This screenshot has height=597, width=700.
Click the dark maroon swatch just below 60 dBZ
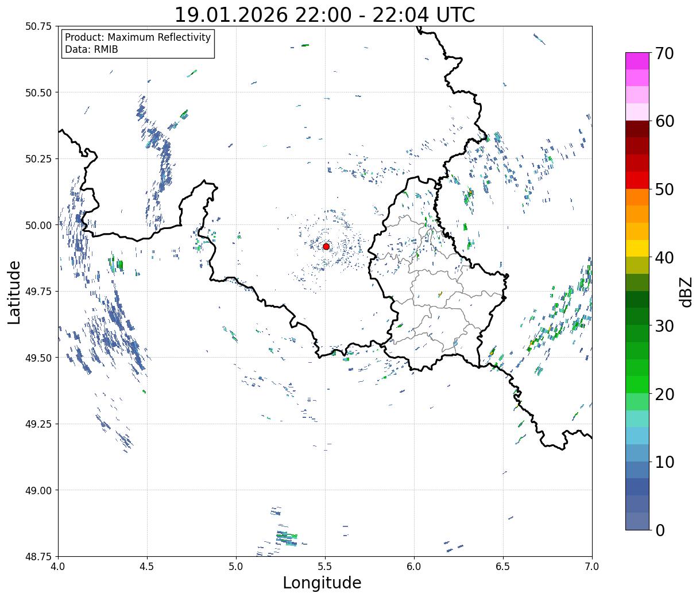637,129
